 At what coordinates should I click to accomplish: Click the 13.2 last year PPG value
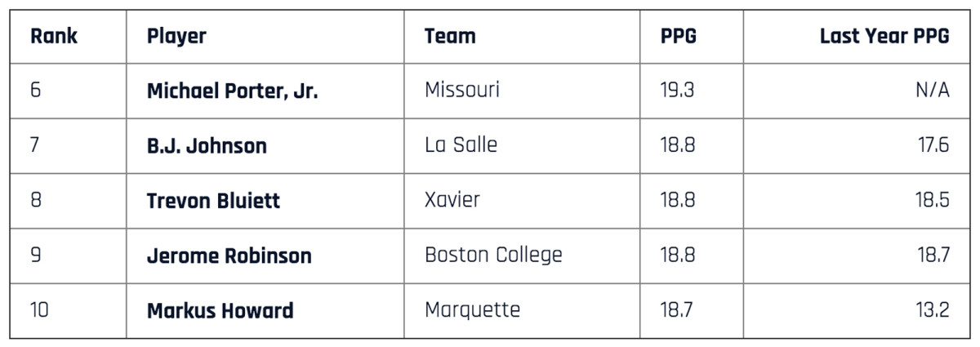pyautogui.click(x=932, y=309)
